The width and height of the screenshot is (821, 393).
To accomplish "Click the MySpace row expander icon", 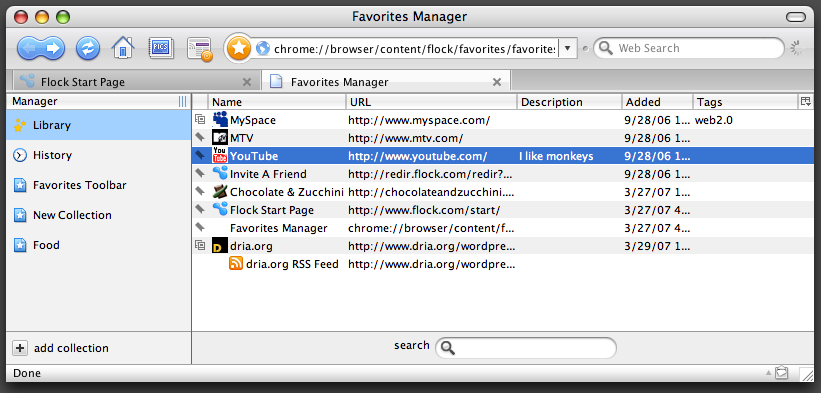I will point(199,119).
